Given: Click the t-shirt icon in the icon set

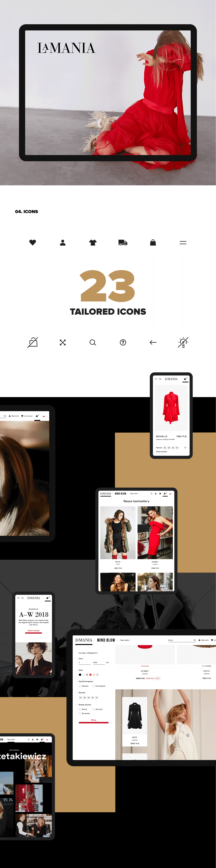Looking at the screenshot, I should [93, 242].
